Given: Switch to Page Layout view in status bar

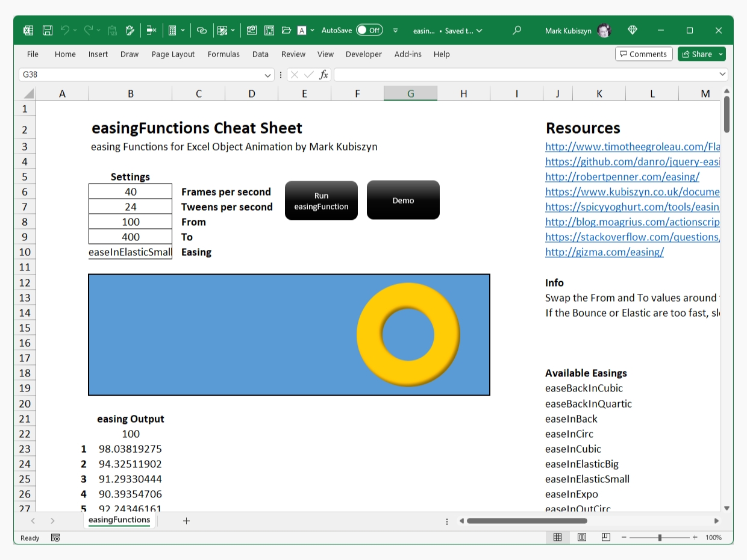Looking at the screenshot, I should click(582, 537).
